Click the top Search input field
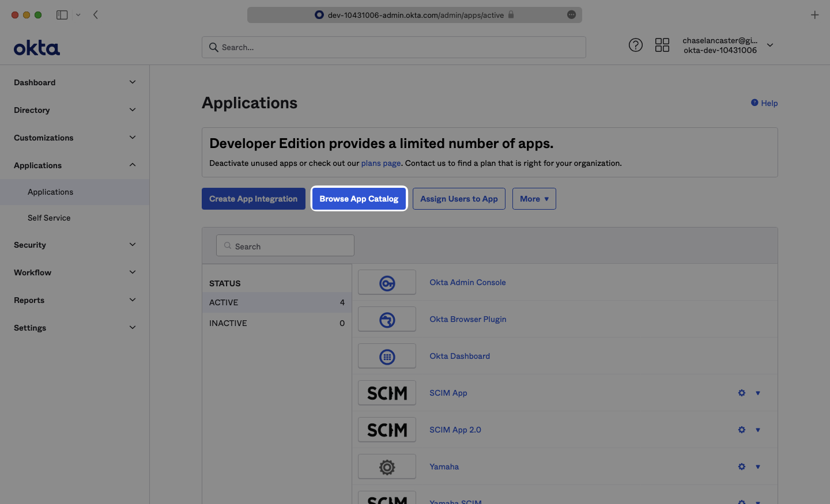Image resolution: width=830 pixels, height=504 pixels. click(x=394, y=47)
